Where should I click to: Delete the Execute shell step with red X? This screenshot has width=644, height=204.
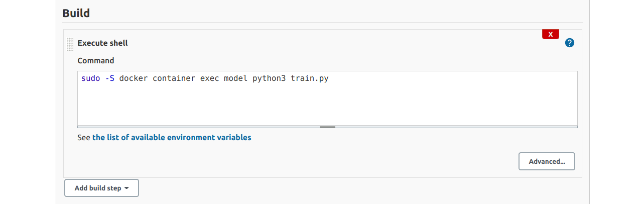pyautogui.click(x=551, y=34)
